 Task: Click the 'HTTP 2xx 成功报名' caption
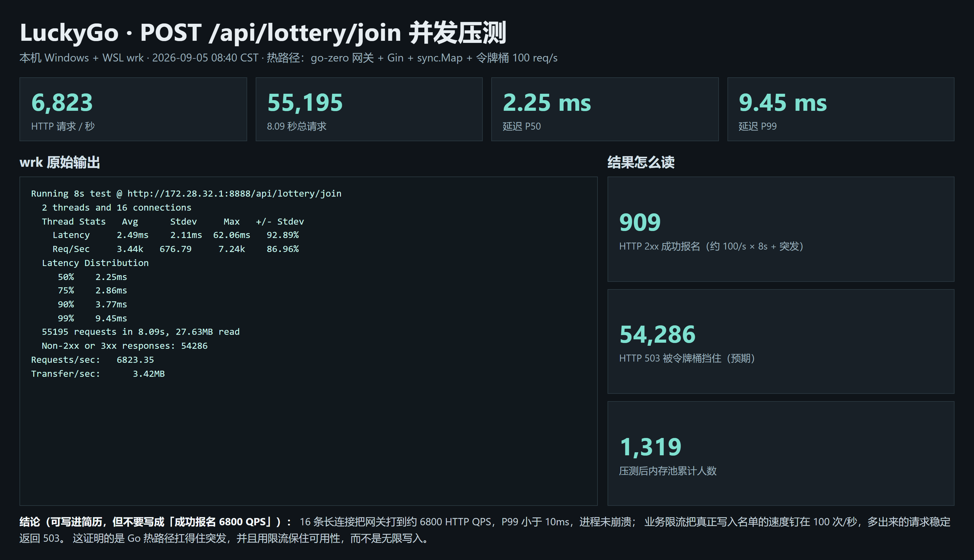pos(711,246)
